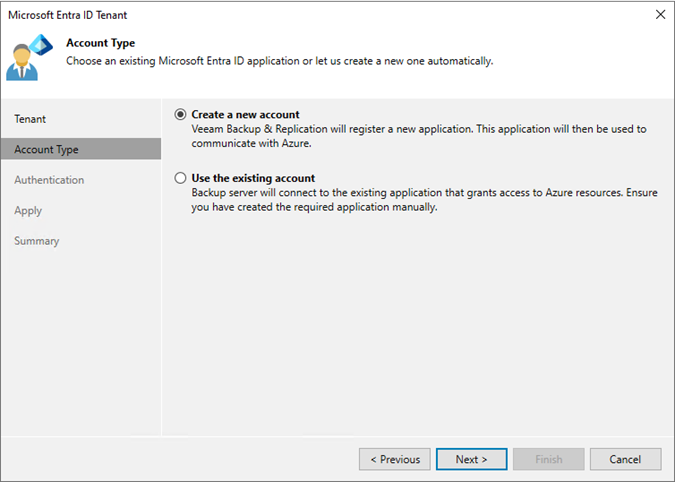Click the Microsoft Entra ID user icon
The width and height of the screenshot is (675, 482).
(x=29, y=57)
